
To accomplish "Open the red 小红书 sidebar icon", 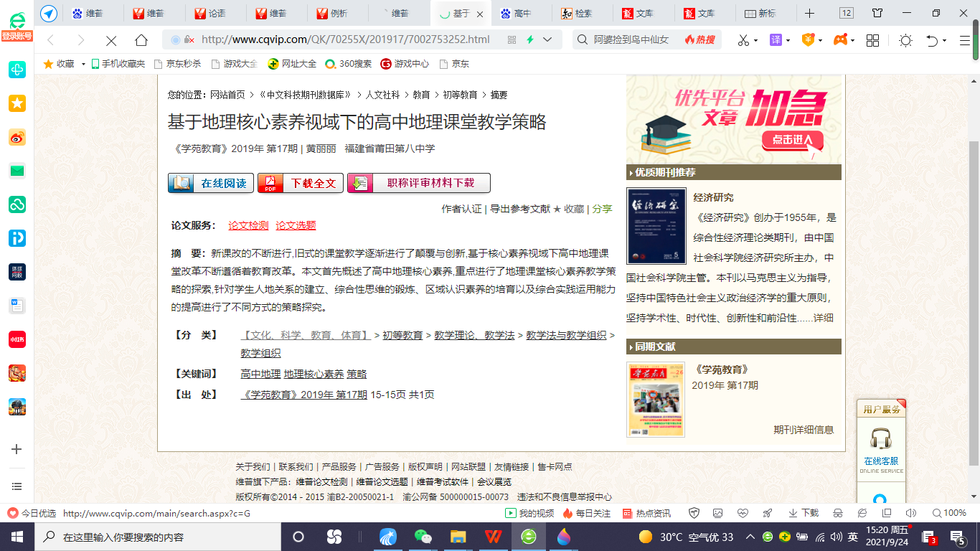I will pyautogui.click(x=17, y=339).
